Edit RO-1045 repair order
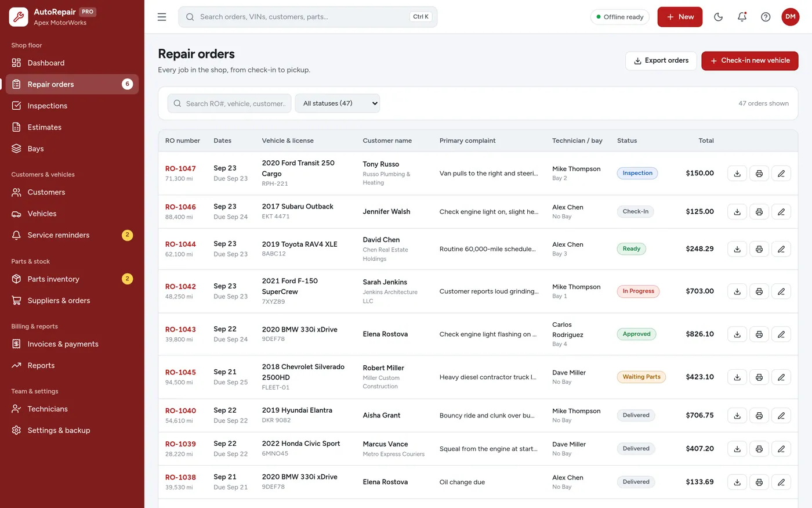Image resolution: width=812 pixels, height=508 pixels. point(781,377)
